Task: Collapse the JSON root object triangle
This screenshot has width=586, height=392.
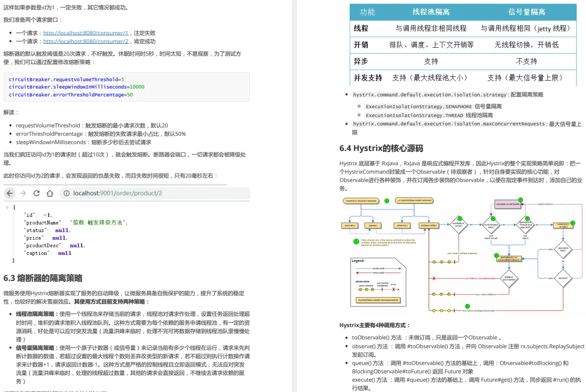Action: click(7, 208)
